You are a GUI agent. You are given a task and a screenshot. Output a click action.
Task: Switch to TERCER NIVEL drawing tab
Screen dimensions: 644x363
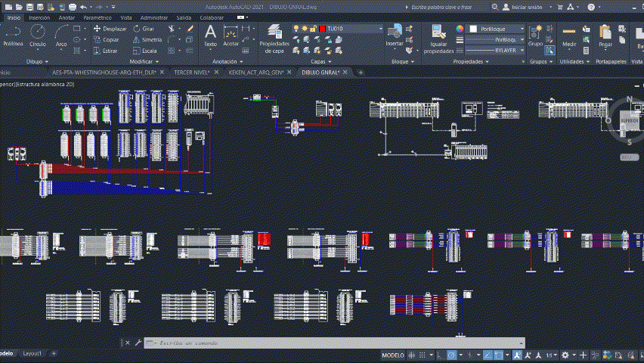(194, 72)
